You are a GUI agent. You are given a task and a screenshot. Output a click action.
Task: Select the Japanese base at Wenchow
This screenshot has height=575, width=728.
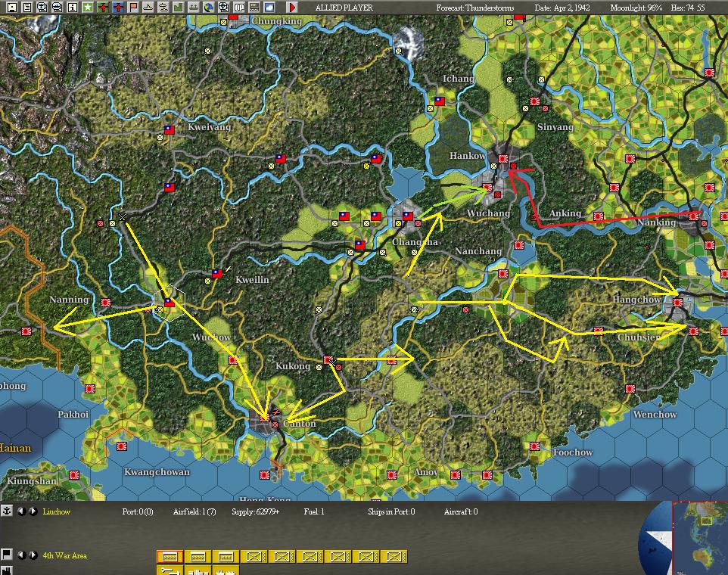(x=630, y=389)
